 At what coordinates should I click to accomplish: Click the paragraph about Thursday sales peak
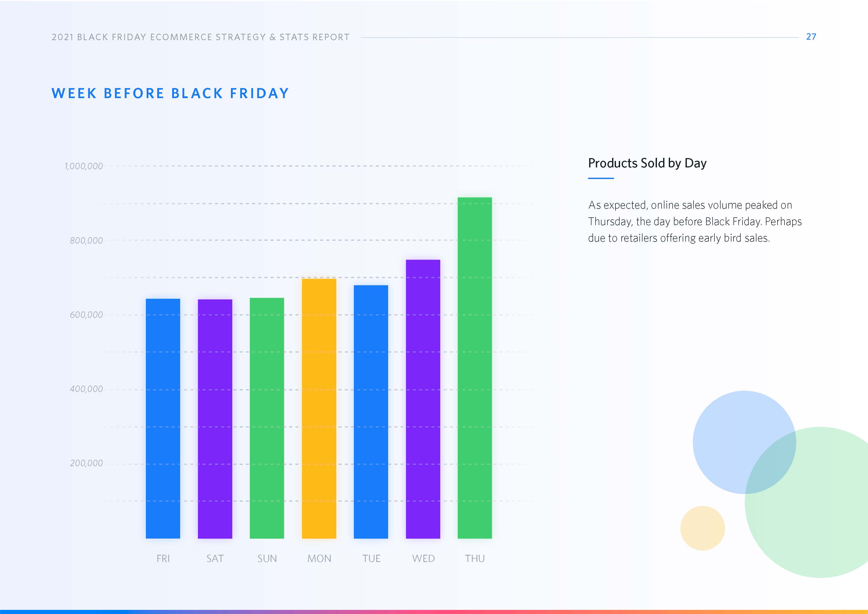point(694,221)
